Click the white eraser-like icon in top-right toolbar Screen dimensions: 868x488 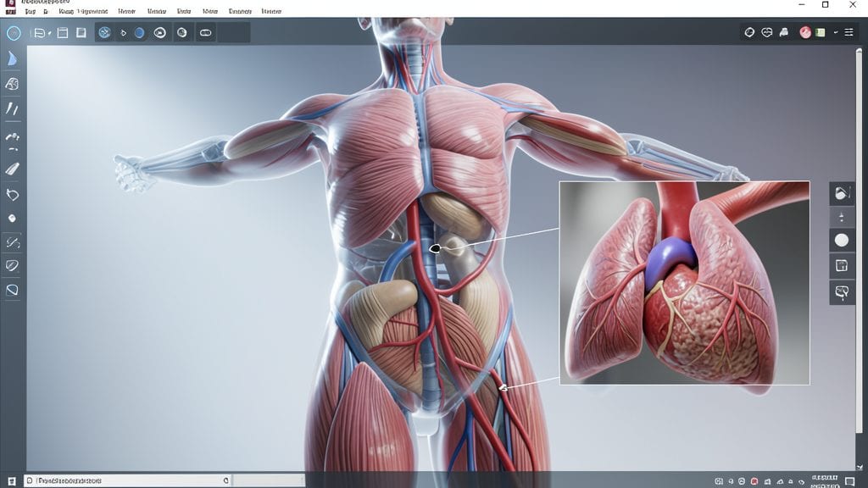coord(784,33)
